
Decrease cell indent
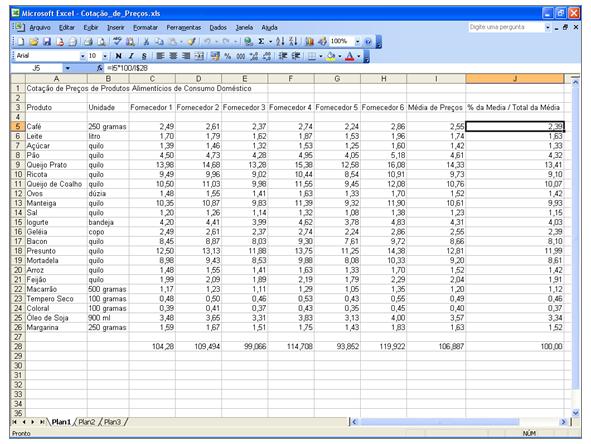pyautogui.click(x=283, y=56)
